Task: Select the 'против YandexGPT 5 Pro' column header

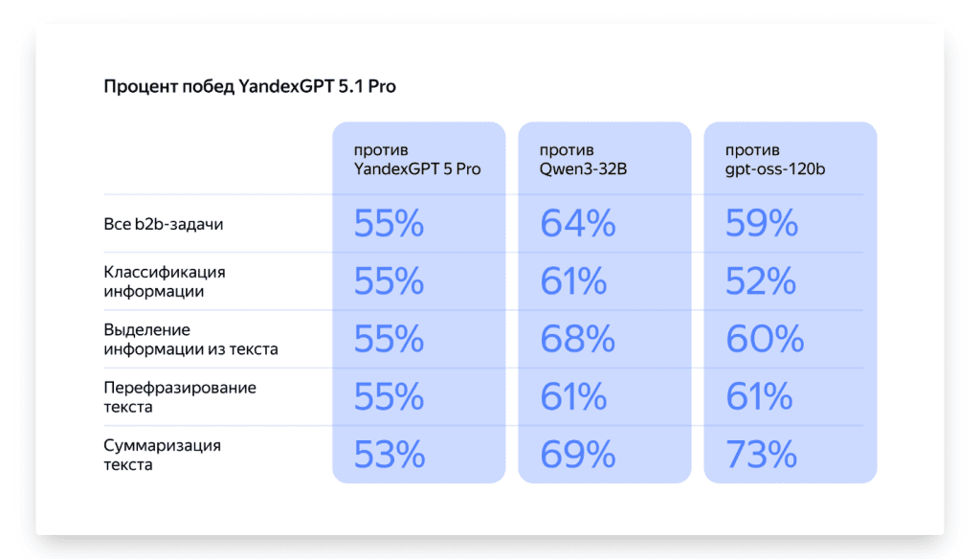Action: click(x=416, y=160)
